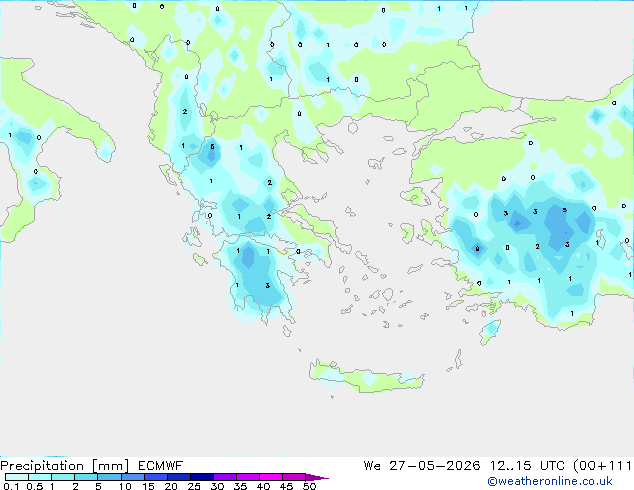
Task: Click the 0.5–1 mm legend swatch
Action: 40,477
